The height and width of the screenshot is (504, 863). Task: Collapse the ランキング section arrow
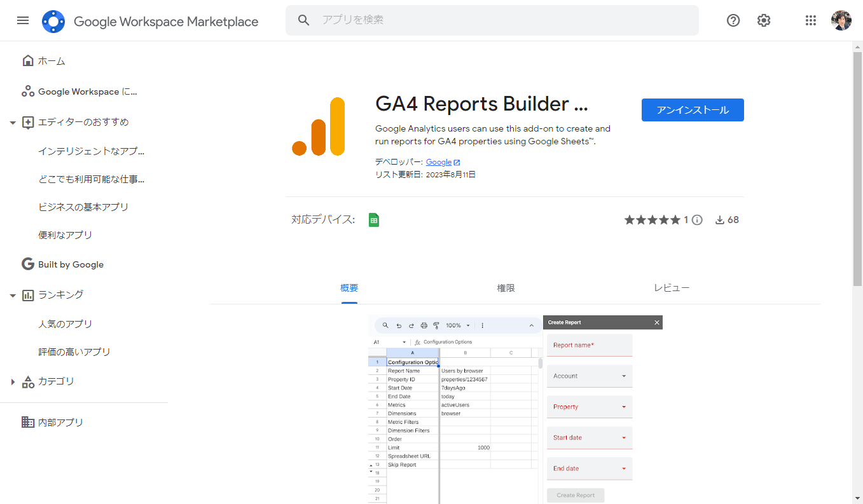[x=13, y=295]
